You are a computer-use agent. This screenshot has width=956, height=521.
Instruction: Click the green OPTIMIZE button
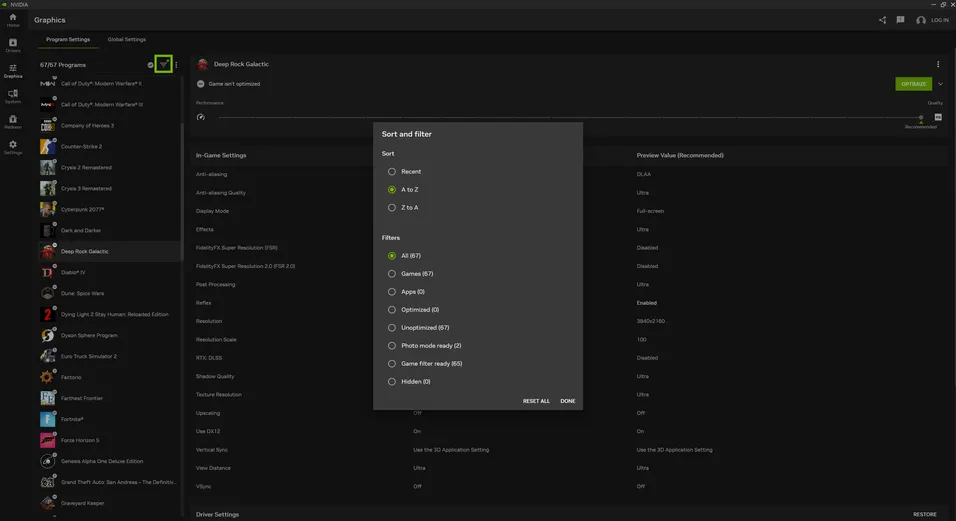(x=913, y=84)
